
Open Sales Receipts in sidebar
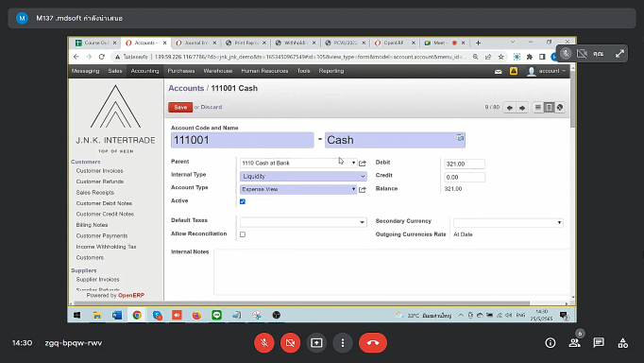pos(94,193)
